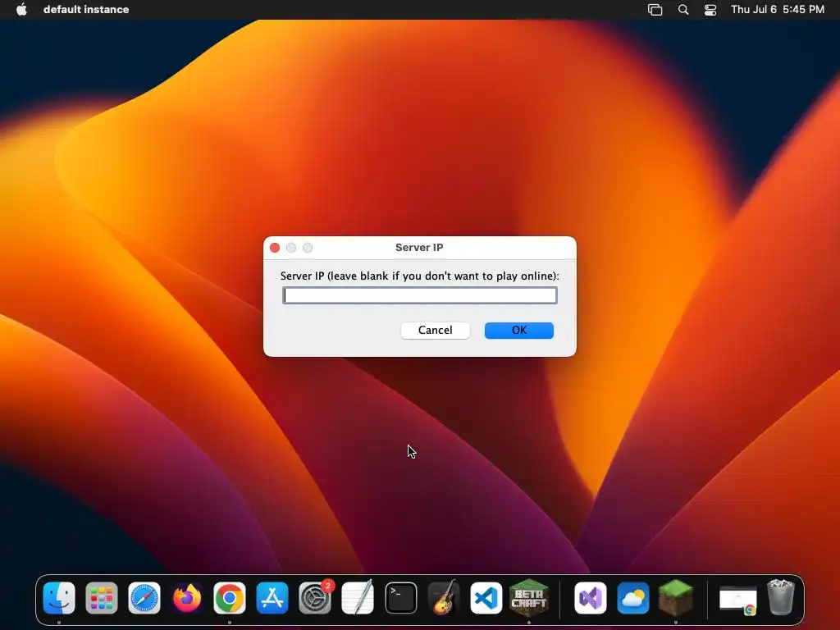Click the OK button in Server IP dialog
Image resolution: width=840 pixels, height=630 pixels.
(x=518, y=330)
